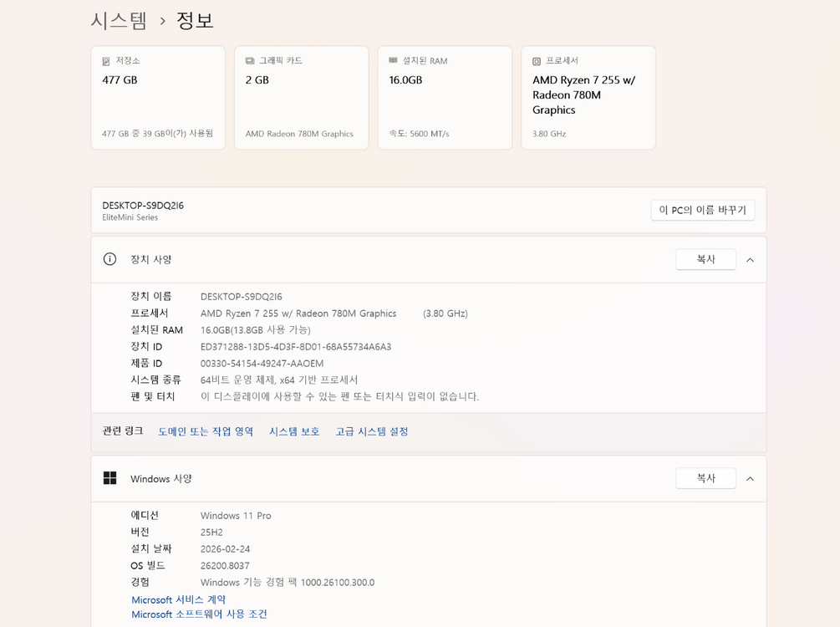Open the Microsoft 소프트웨어 사용 조건 link
Image resolution: width=840 pixels, height=627 pixels.
tap(198, 614)
